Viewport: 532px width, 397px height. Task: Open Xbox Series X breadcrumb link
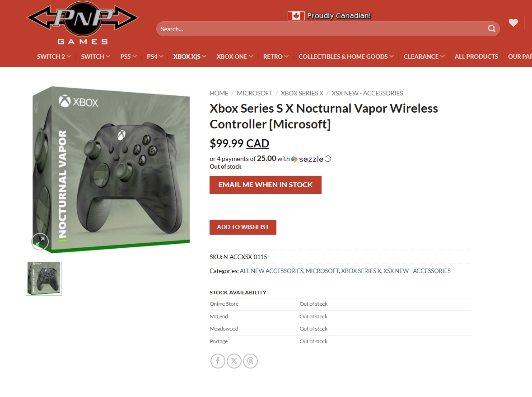pos(302,93)
